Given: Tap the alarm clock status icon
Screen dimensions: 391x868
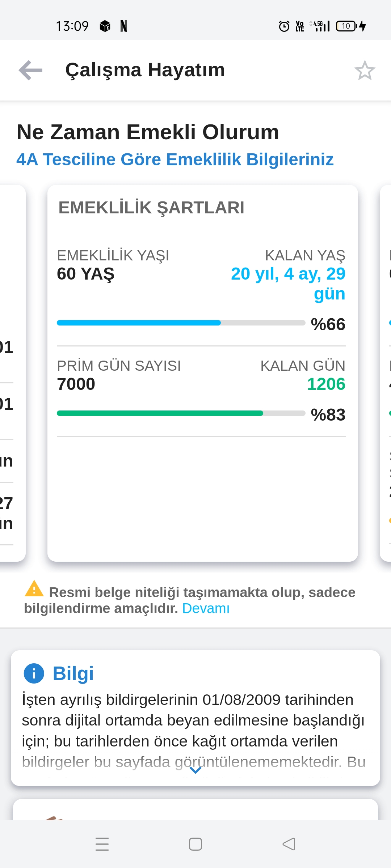Looking at the screenshot, I should (x=284, y=26).
